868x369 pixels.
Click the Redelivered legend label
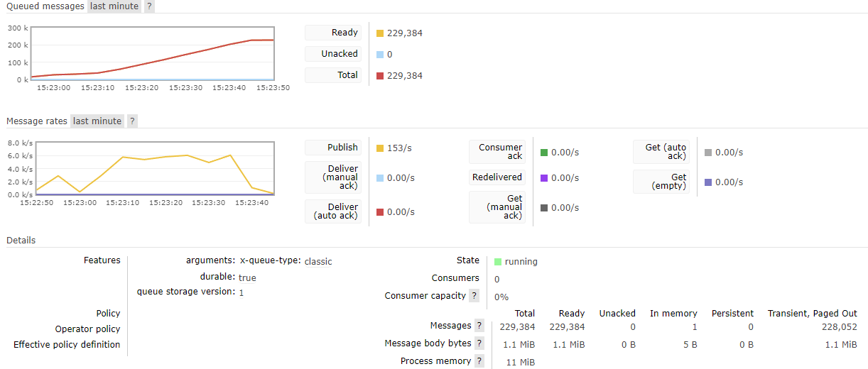(x=497, y=177)
